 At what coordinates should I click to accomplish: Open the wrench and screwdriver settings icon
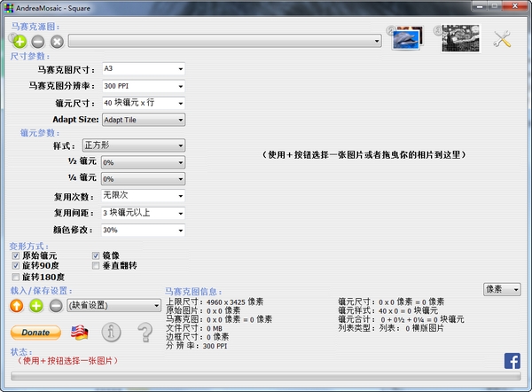pos(505,39)
